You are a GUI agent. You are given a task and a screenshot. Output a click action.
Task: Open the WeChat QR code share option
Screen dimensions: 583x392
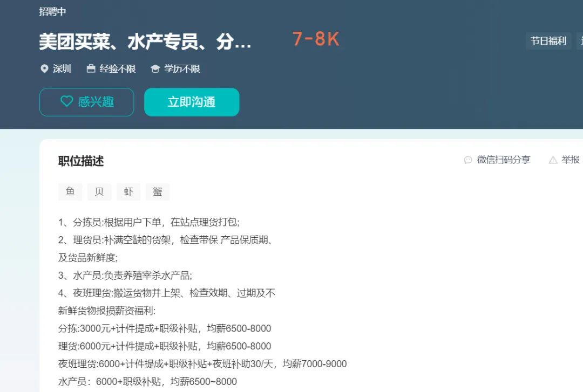pyautogui.click(x=503, y=160)
